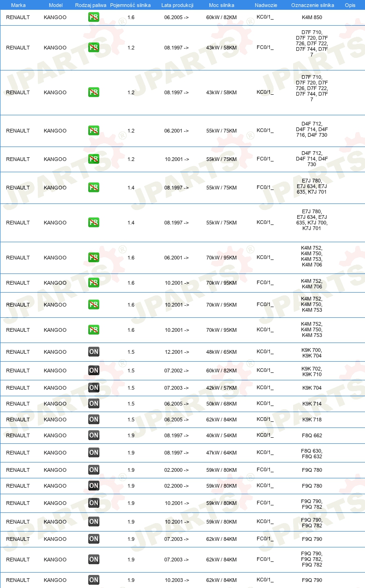Click the 1.5 capacity cell in the K9K 714 row

[131, 404]
